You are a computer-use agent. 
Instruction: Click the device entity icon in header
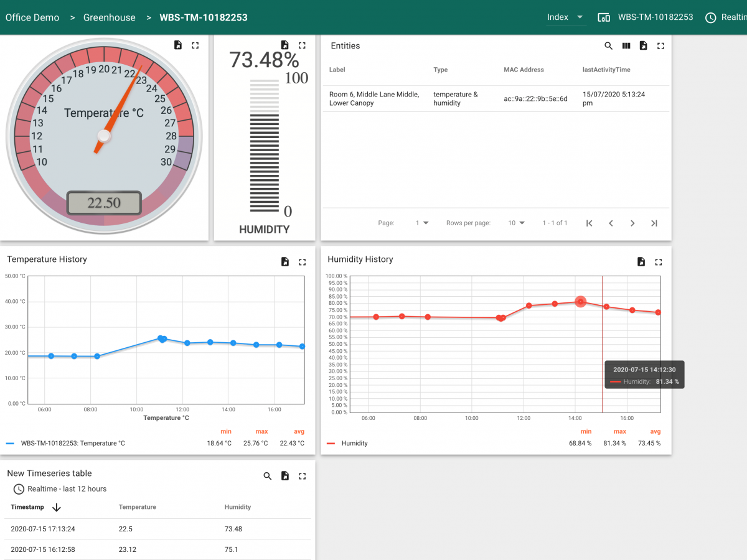tap(604, 17)
